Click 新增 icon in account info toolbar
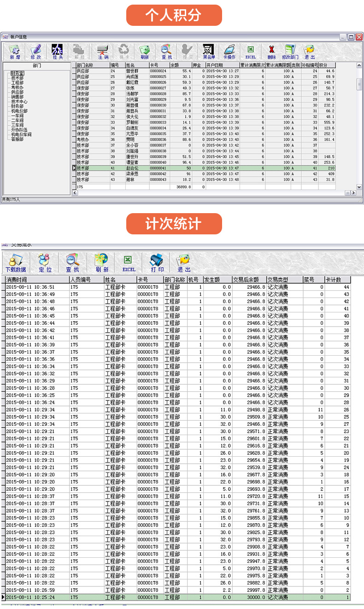Screen dimensions: 364x609 [15, 51]
